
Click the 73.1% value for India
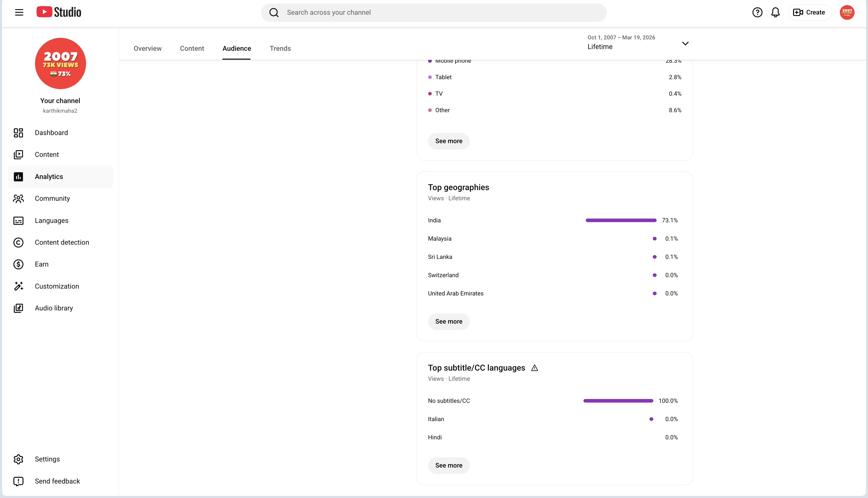(670, 220)
